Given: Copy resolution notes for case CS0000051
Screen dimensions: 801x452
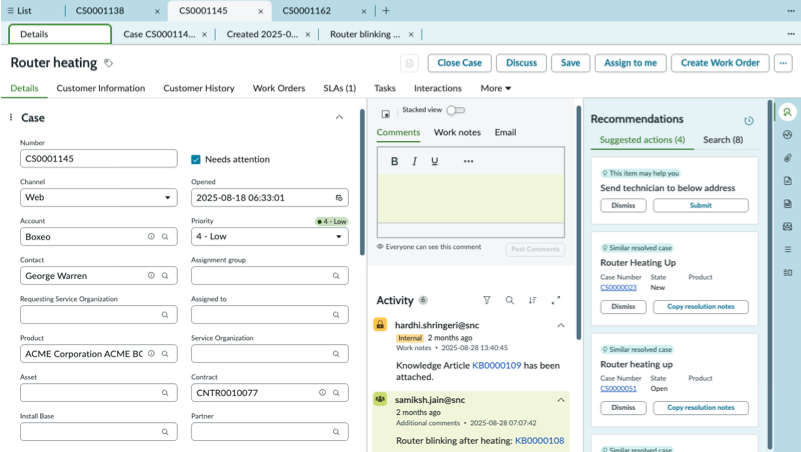Looking at the screenshot, I should [x=700, y=408].
